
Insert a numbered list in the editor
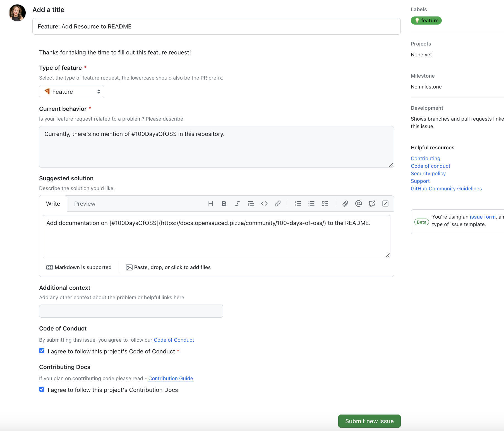pyautogui.click(x=297, y=203)
